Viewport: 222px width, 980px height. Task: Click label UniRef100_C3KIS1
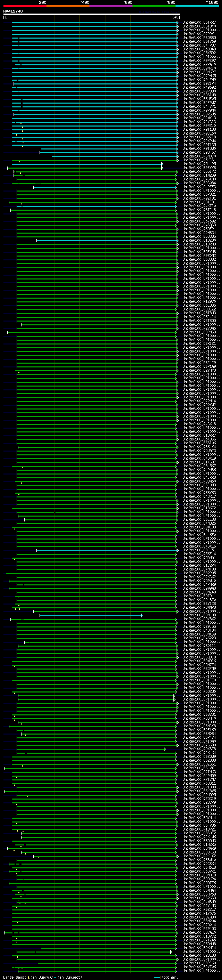coord(199,343)
